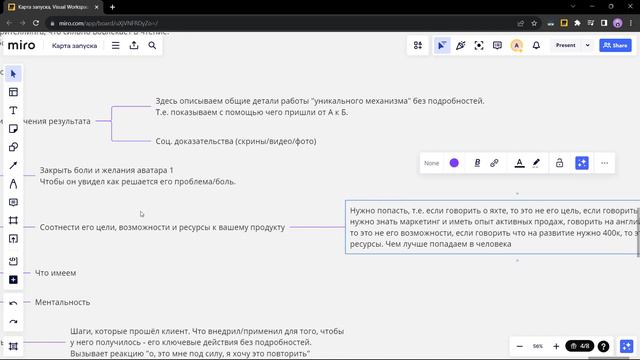Image resolution: width=640 pixels, height=360 pixels.
Task: Change the text color A
Action: pyautogui.click(x=519, y=163)
